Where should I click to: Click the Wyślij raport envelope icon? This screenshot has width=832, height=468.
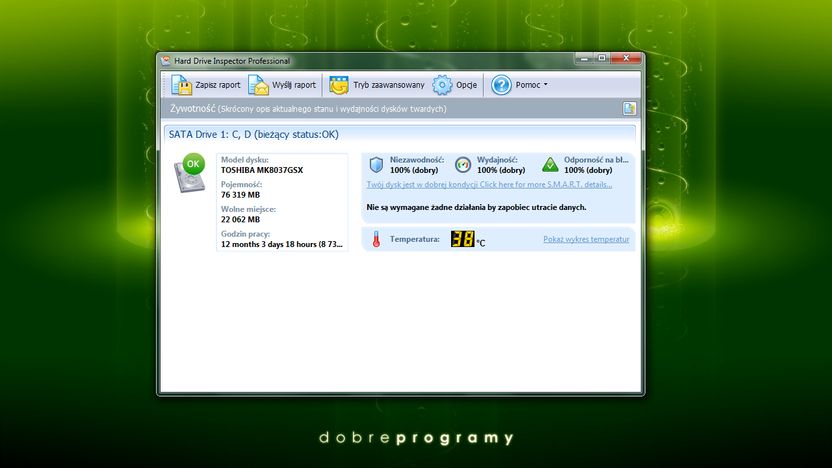[x=258, y=85]
